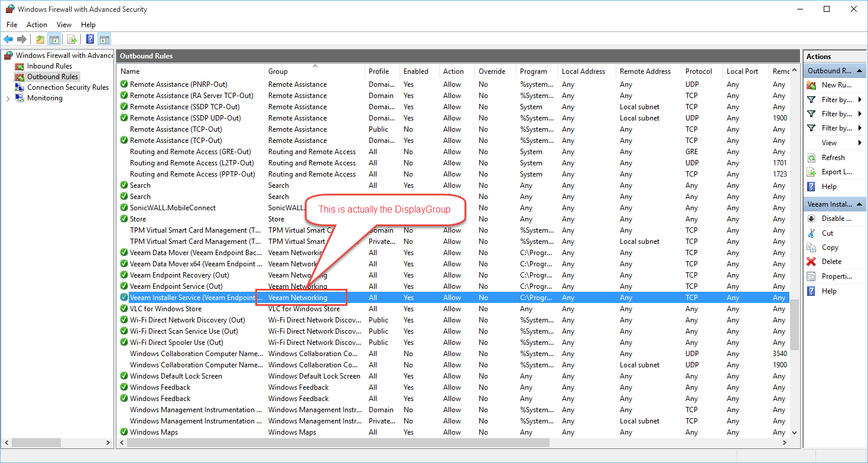Open the Help menu in menu bar
The height and width of the screenshot is (463, 868).
[x=88, y=25]
